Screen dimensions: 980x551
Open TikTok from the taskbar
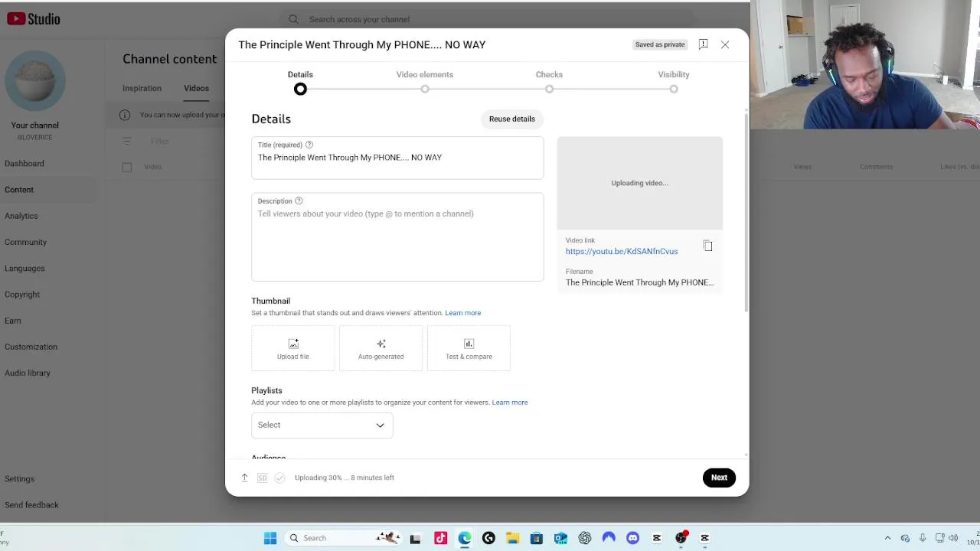point(440,538)
